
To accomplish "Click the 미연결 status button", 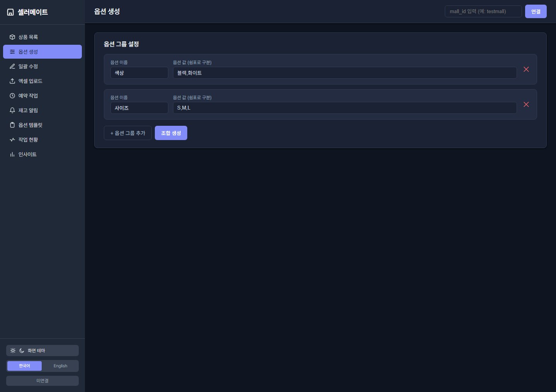I will pyautogui.click(x=42, y=381).
